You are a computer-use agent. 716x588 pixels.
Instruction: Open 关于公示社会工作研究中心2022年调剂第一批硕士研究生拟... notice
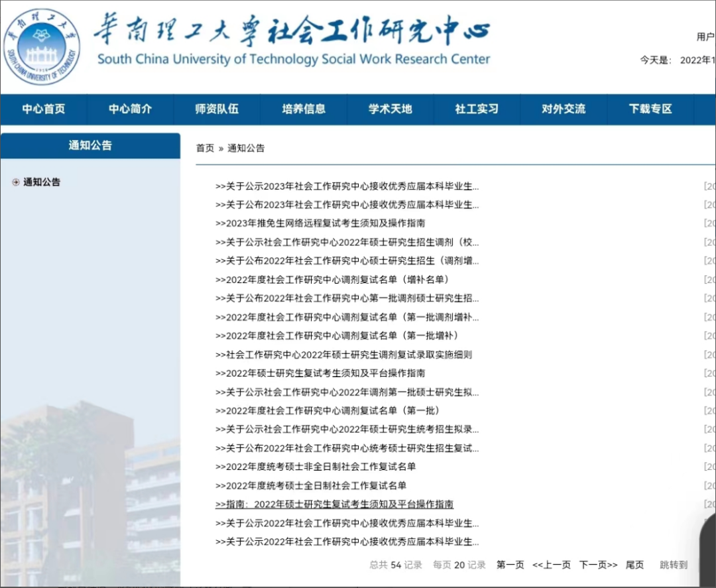[347, 392]
